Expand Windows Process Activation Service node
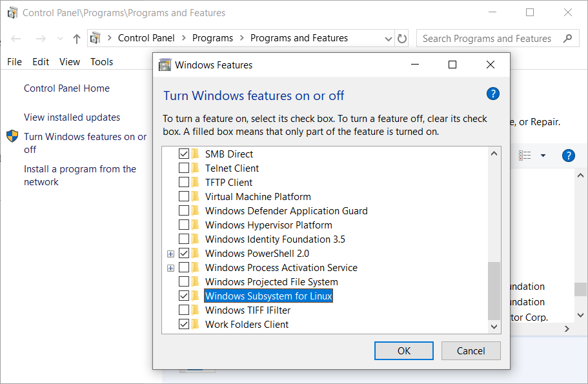The width and height of the screenshot is (588, 384). click(x=170, y=268)
